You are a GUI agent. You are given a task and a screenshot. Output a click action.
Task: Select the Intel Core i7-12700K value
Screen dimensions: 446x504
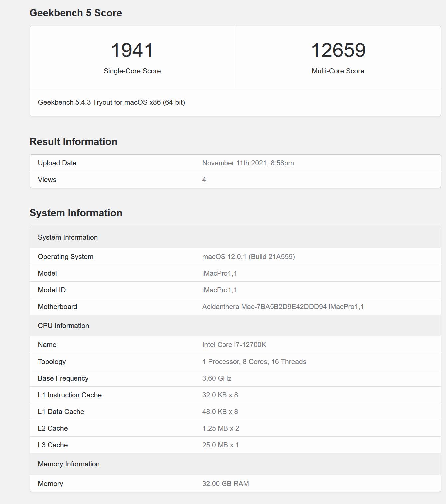click(234, 345)
